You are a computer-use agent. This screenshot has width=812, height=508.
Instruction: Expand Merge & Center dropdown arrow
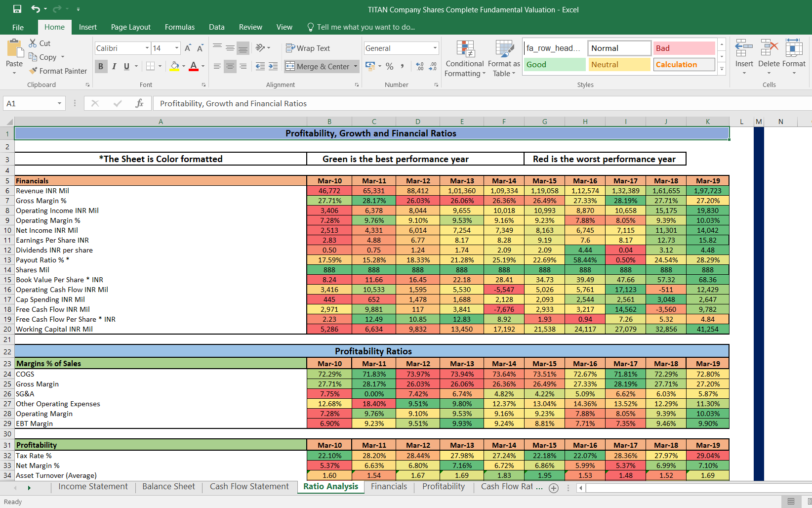coord(355,66)
